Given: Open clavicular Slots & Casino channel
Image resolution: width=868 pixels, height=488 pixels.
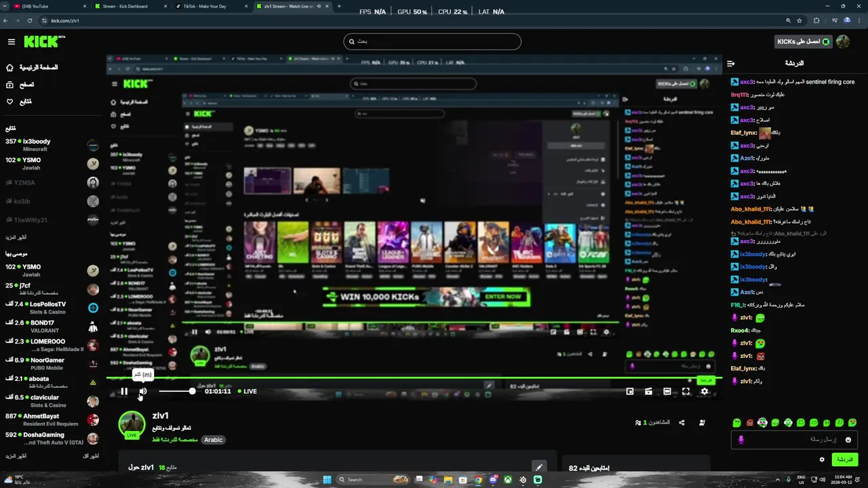Looking at the screenshot, I should [x=52, y=401].
